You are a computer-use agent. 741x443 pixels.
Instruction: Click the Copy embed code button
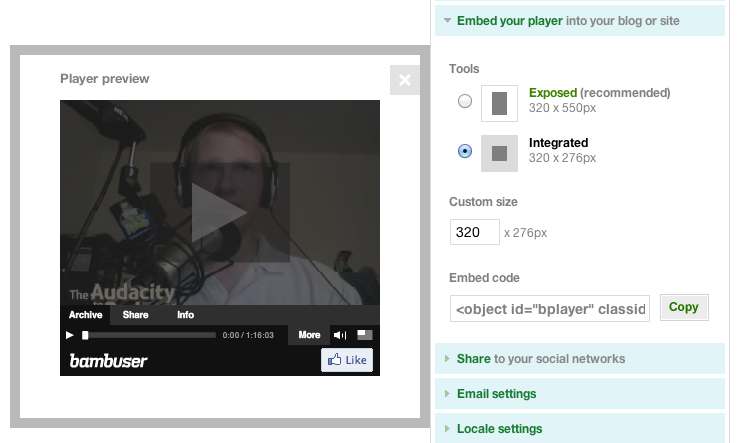click(684, 307)
